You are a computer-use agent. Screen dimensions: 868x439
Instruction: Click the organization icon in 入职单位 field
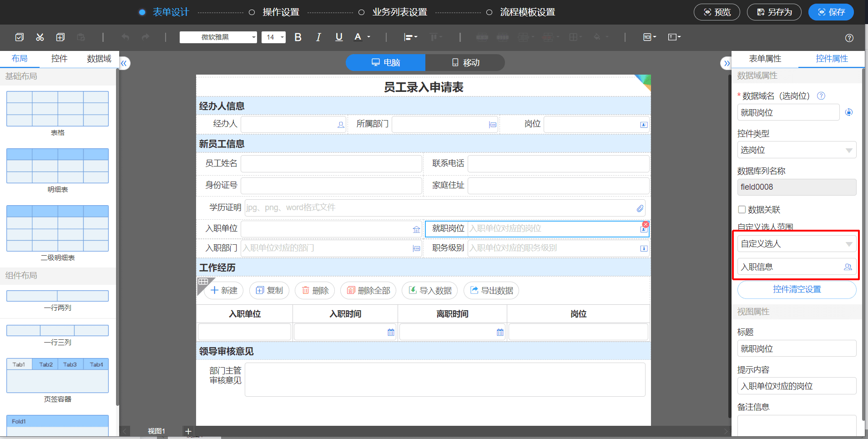coord(416,229)
